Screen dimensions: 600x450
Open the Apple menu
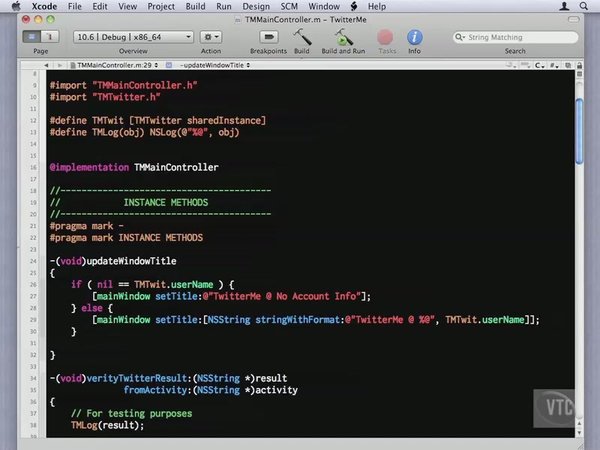click(16, 6)
